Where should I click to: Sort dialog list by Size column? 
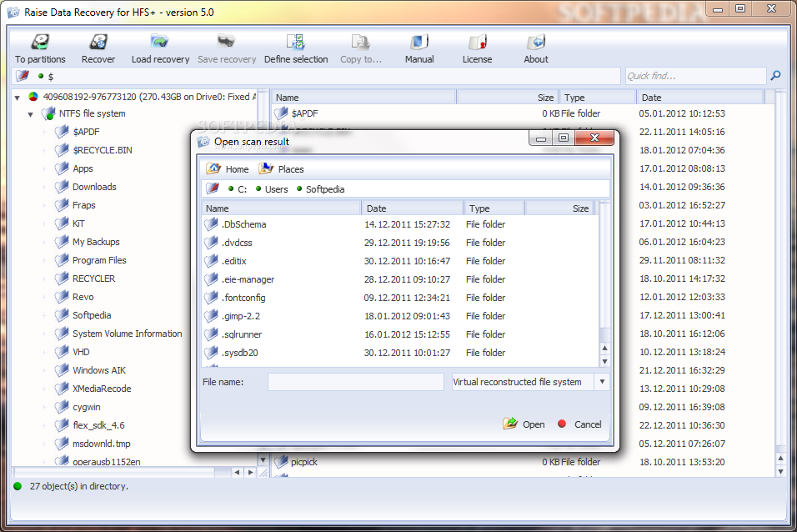pyautogui.click(x=559, y=208)
